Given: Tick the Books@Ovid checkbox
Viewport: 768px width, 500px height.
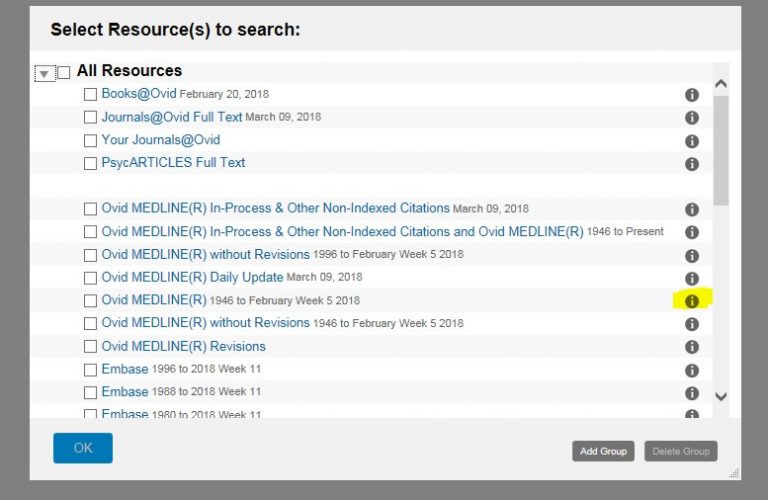Looking at the screenshot, I should click(x=90, y=94).
